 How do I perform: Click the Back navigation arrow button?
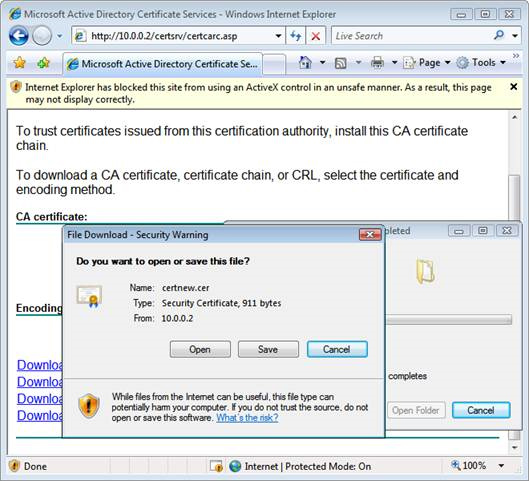pyautogui.click(x=18, y=36)
